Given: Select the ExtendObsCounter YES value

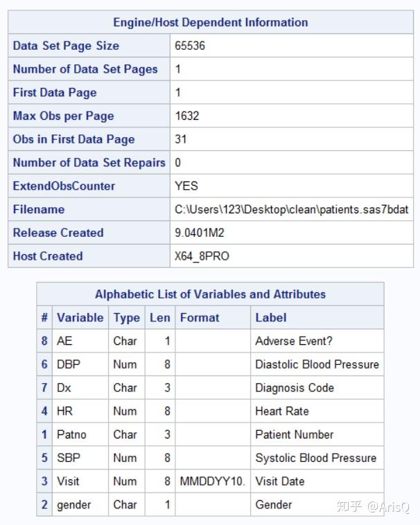Looking at the screenshot, I should pyautogui.click(x=186, y=186).
